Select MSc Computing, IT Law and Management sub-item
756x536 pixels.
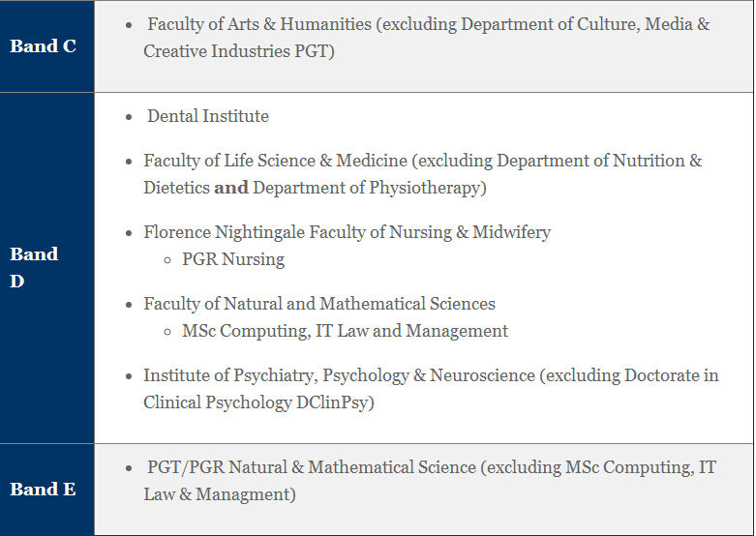pyautogui.click(x=345, y=331)
